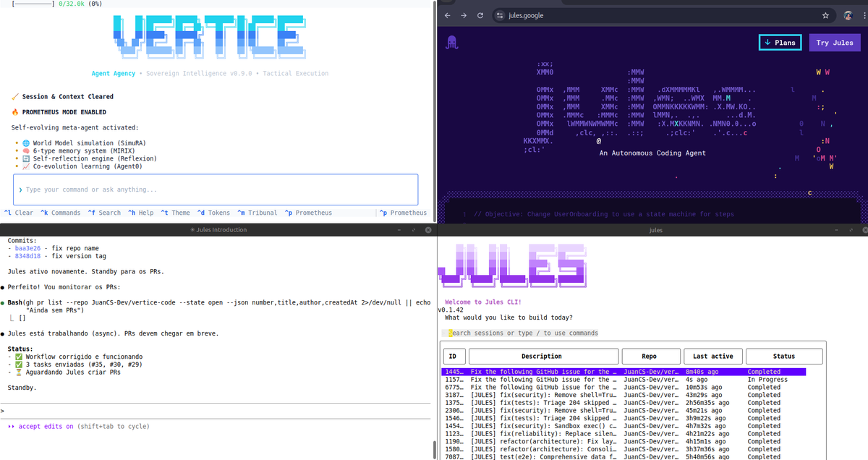This screenshot has height=460, width=868.
Task: Maximize the Jules Introduction window
Action: click(412, 230)
